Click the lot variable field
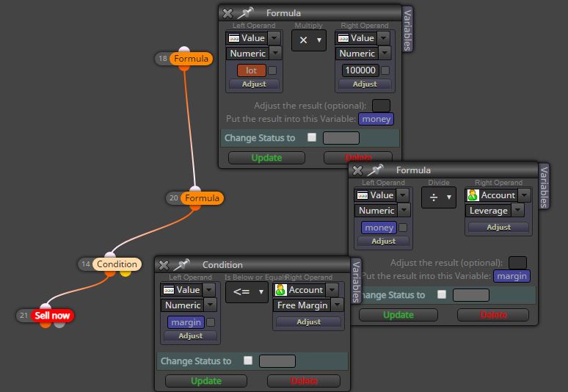Image resolution: width=568 pixels, height=392 pixels. point(252,70)
